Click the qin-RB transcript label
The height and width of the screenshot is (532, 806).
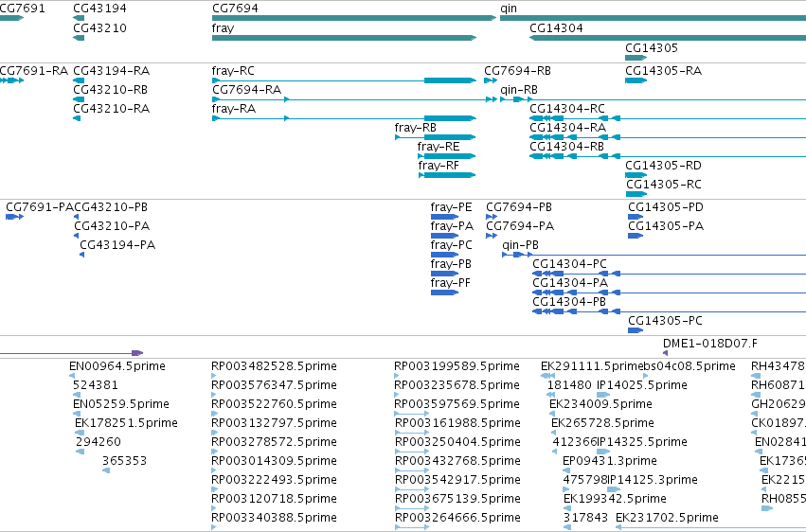click(x=519, y=90)
